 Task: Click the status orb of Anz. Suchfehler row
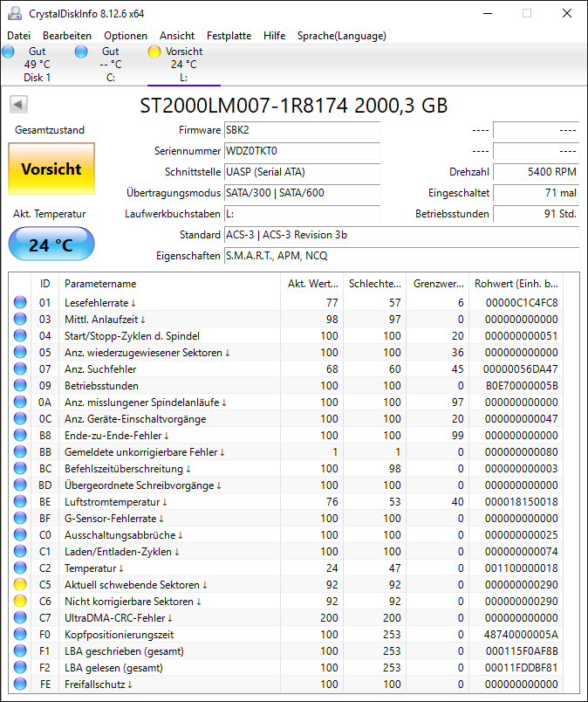(x=20, y=368)
